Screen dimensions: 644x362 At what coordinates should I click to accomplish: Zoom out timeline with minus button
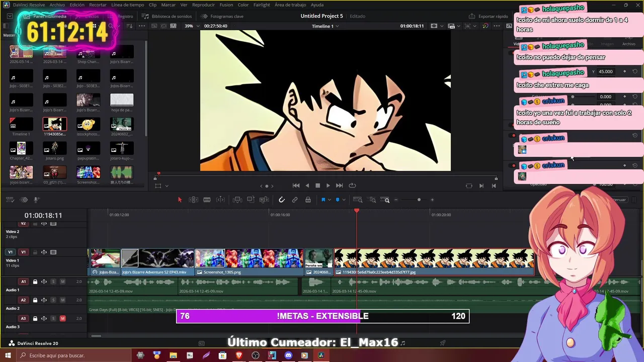(396, 200)
